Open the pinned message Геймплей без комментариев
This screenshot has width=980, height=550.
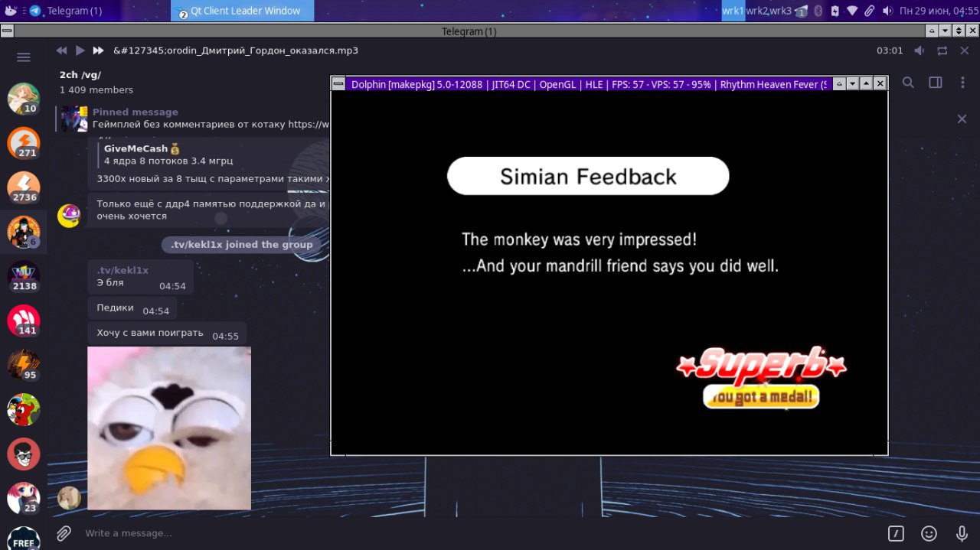coord(211,119)
